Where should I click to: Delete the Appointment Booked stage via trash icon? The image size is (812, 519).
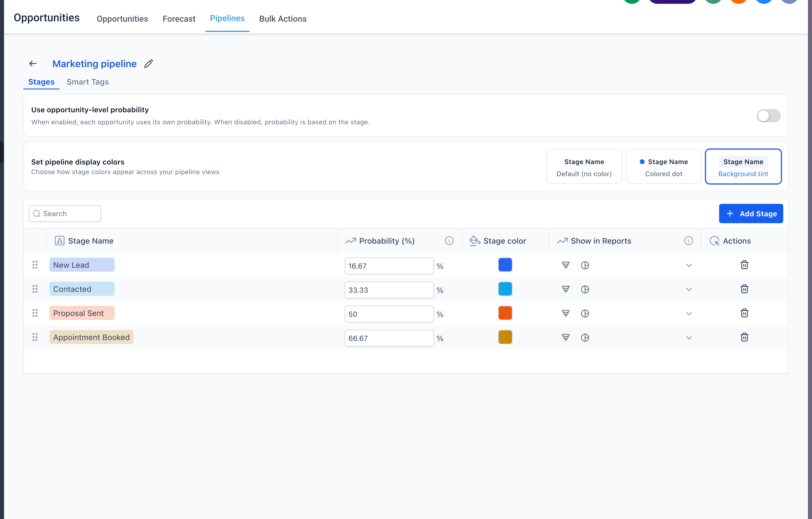(x=744, y=337)
